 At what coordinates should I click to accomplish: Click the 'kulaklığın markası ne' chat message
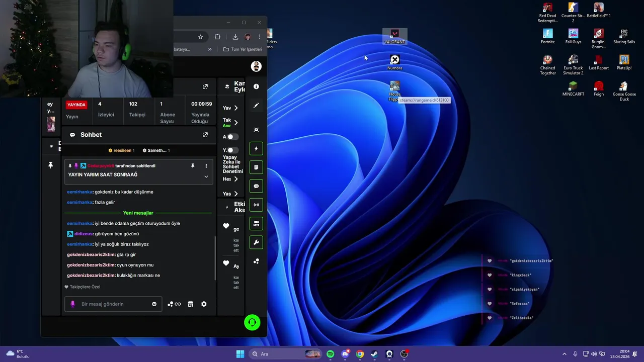[138, 276]
